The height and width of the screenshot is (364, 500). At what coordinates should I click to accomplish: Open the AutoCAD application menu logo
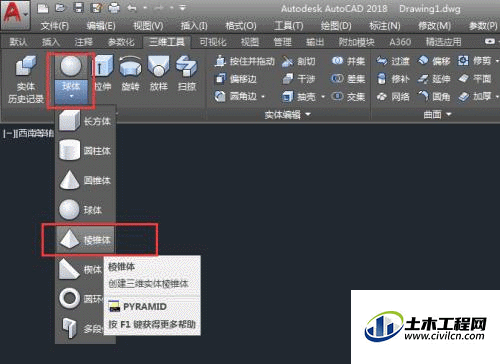15,15
